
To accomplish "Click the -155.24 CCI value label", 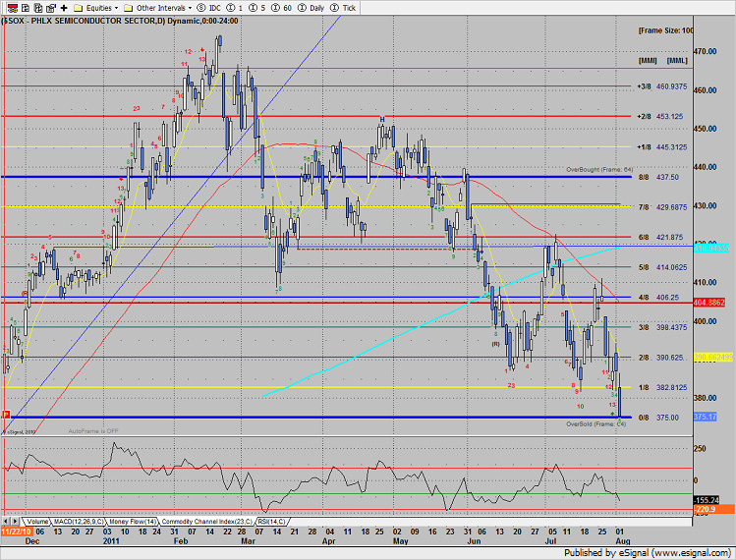I will (x=707, y=500).
